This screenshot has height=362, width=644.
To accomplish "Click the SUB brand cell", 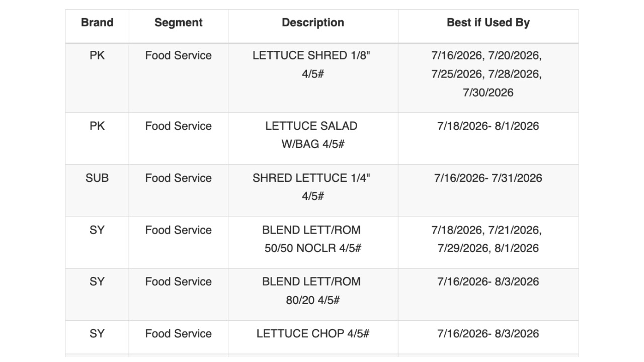I will (97, 190).
